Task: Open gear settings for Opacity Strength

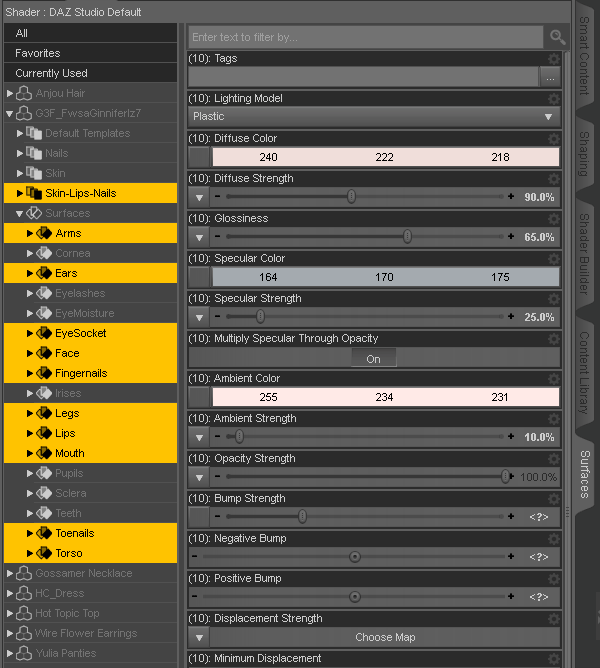Action: (554, 459)
